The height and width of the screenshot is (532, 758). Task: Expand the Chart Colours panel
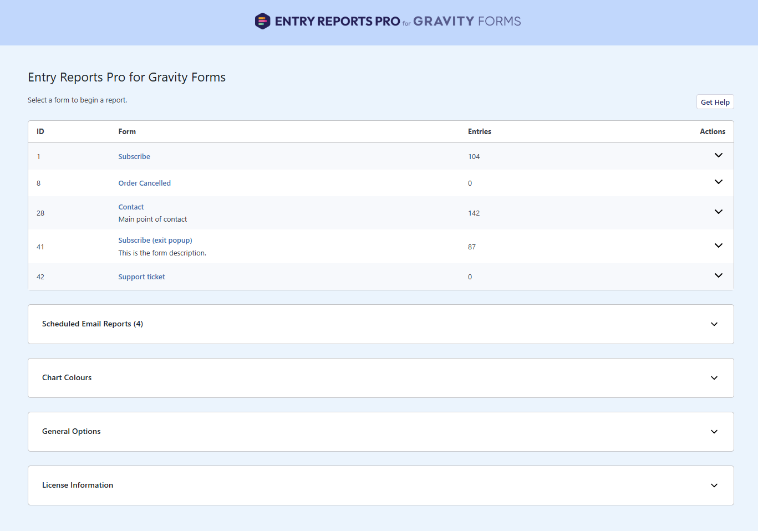tap(381, 378)
